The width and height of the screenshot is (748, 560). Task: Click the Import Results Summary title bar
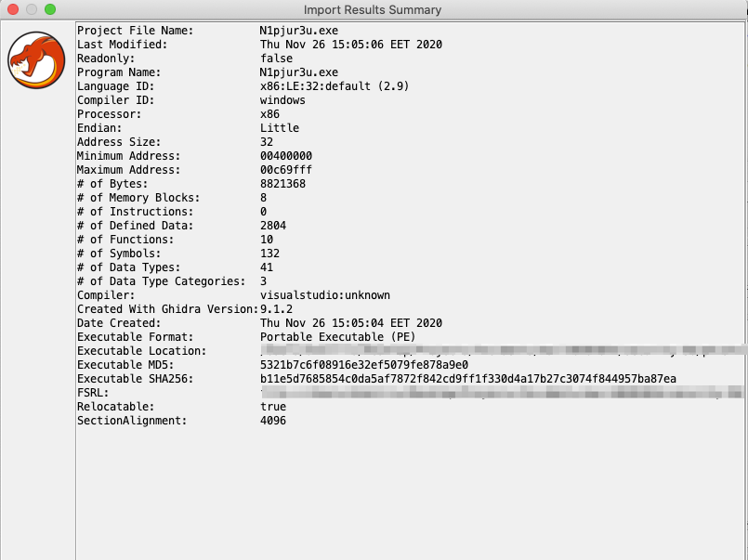point(373,9)
